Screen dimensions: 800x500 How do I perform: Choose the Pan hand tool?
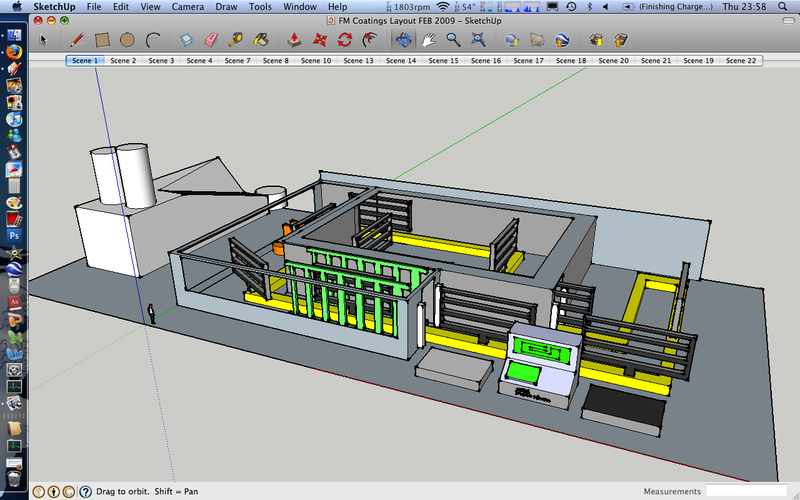(x=428, y=40)
